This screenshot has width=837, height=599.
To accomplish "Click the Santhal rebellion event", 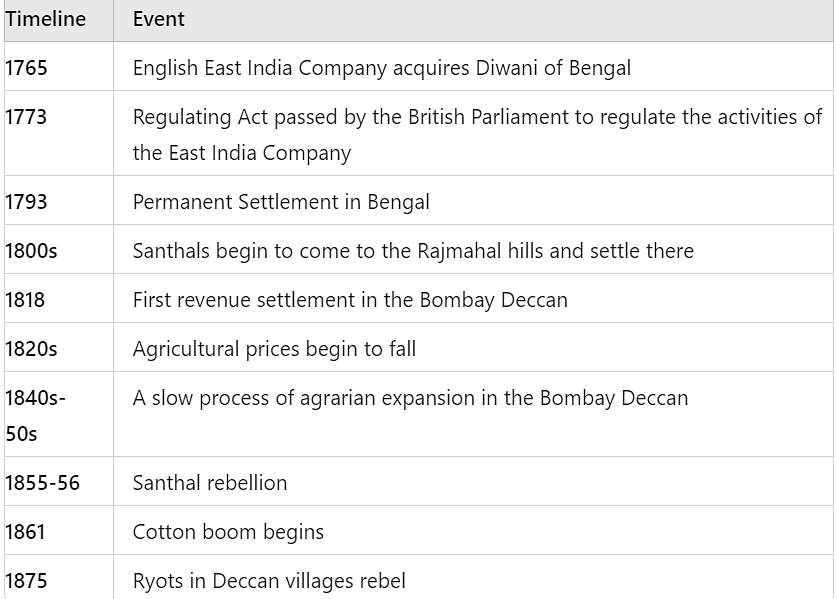I will click(x=210, y=483).
